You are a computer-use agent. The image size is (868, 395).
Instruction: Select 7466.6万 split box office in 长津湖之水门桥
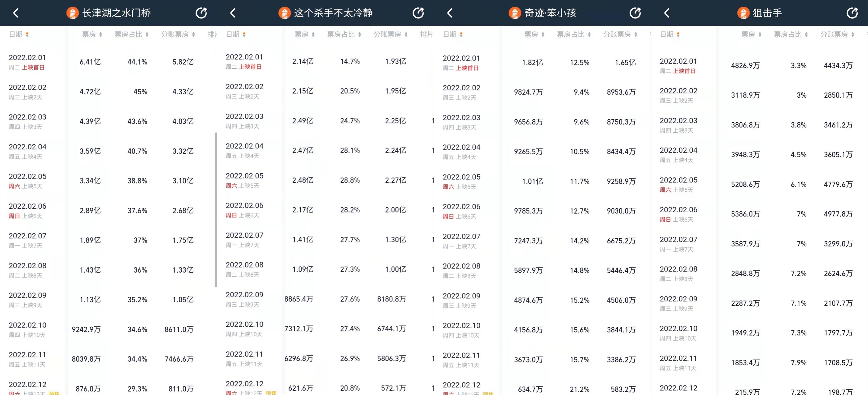[x=179, y=359]
